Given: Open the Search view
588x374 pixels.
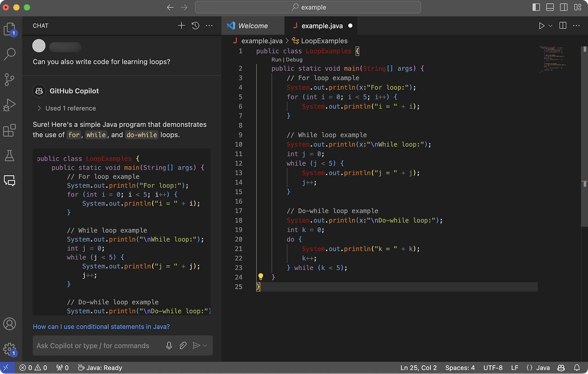Looking at the screenshot, I should pos(10,54).
